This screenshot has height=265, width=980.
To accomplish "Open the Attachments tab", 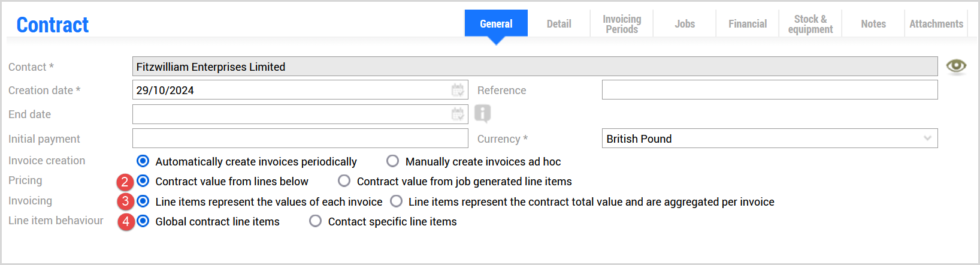I will pos(936,24).
